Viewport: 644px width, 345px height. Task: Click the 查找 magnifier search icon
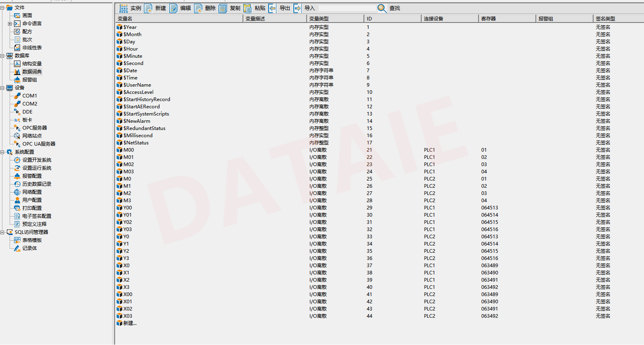coord(382,8)
